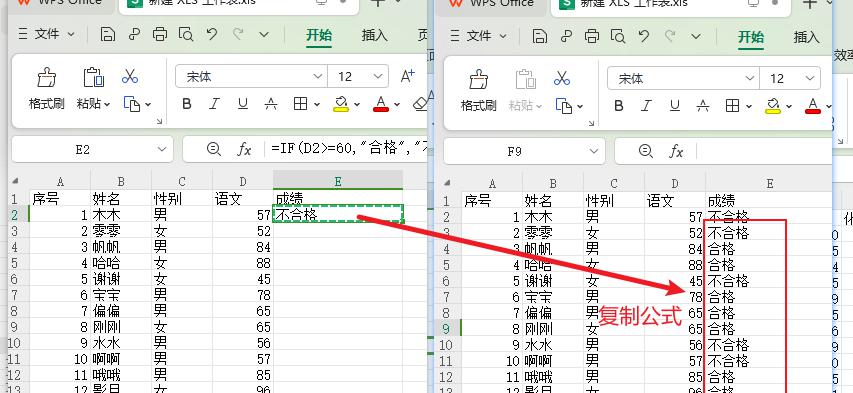The width and height of the screenshot is (853, 393).
Task: Toggle bold in right window
Action: [619, 106]
